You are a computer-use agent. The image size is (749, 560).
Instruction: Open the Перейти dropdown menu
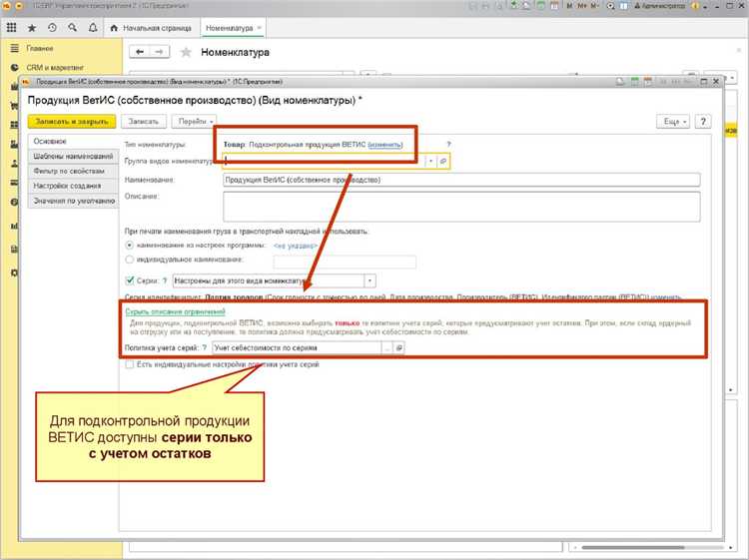[x=195, y=121]
